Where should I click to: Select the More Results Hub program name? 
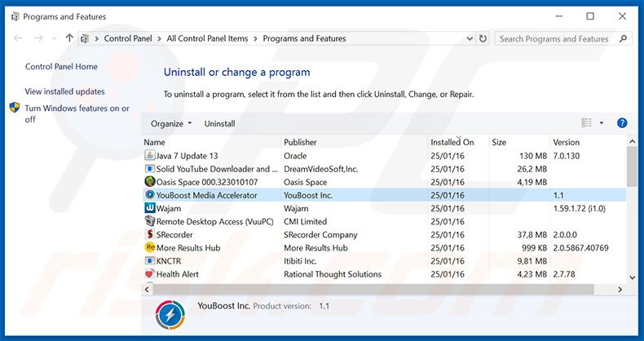188,248
